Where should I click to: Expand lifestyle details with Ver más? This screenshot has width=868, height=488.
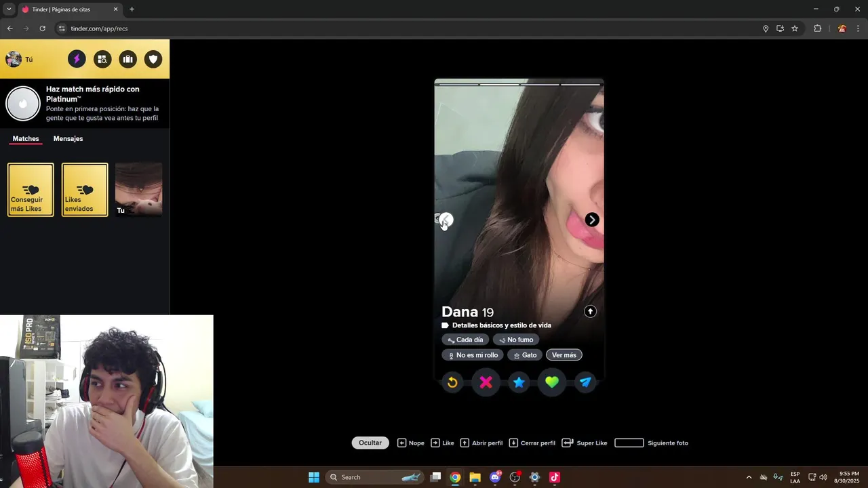(x=564, y=355)
